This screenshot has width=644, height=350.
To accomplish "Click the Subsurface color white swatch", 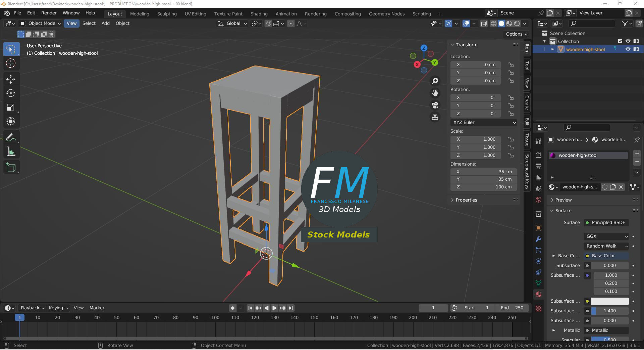I will click(x=610, y=301).
